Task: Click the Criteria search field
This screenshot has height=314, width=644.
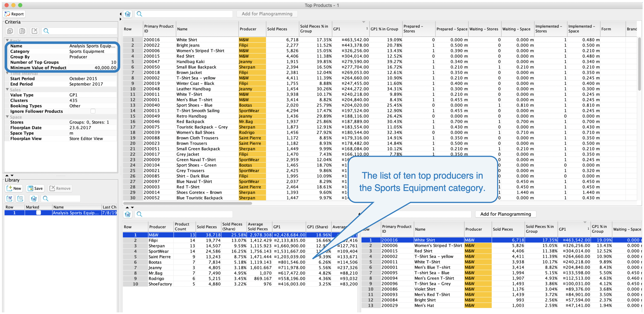Action: pos(79,31)
